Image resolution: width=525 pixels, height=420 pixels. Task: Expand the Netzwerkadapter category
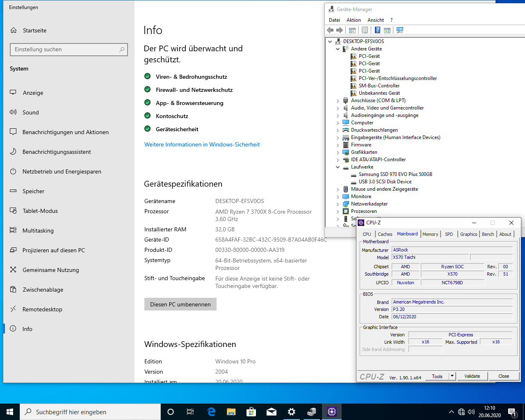(x=338, y=204)
